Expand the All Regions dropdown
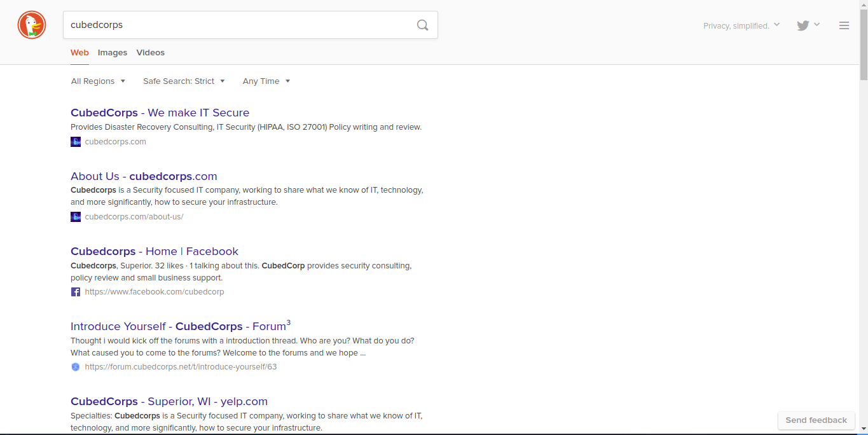The image size is (868, 435). pyautogui.click(x=99, y=81)
